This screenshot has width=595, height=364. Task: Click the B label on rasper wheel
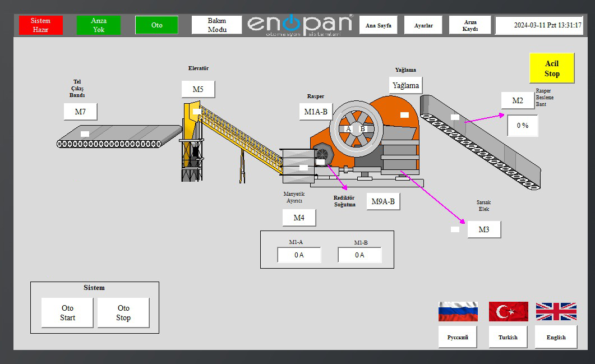pos(363,129)
